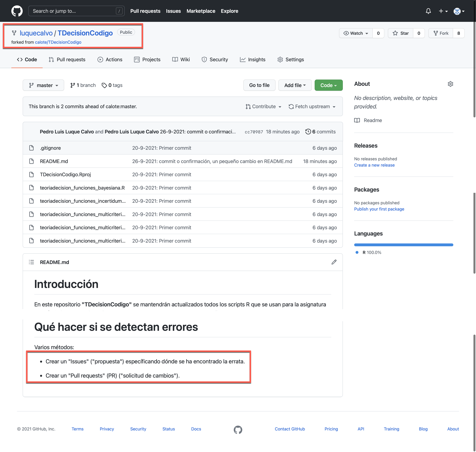Click the Go to file button

[x=259, y=85]
